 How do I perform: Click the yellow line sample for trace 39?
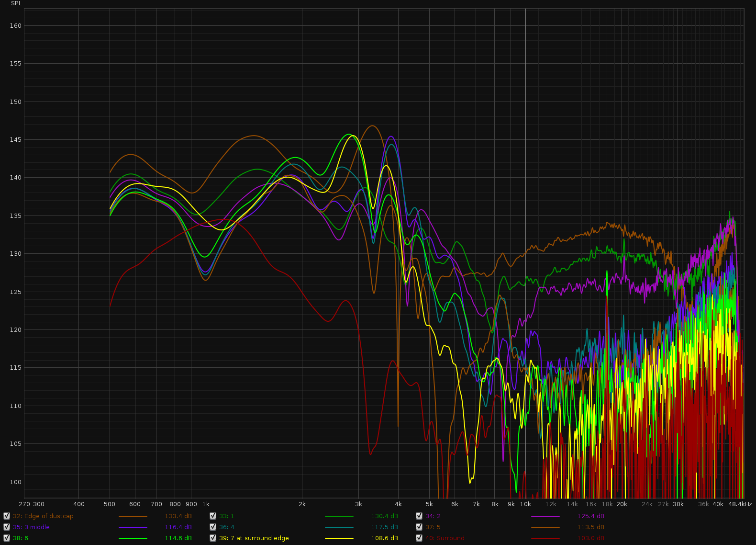tap(339, 538)
